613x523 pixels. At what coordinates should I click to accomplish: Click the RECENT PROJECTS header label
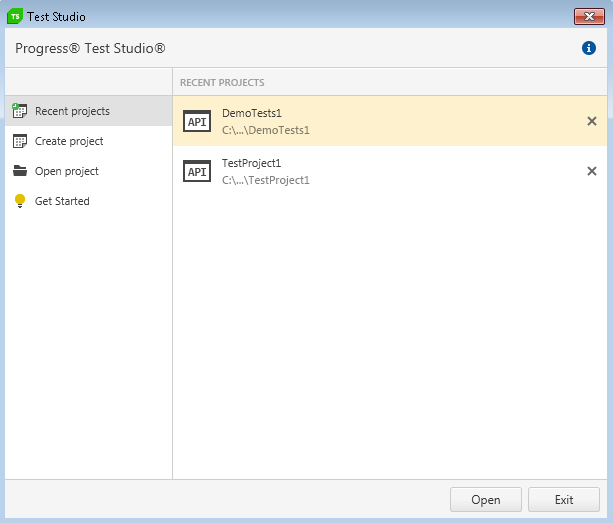click(x=222, y=82)
